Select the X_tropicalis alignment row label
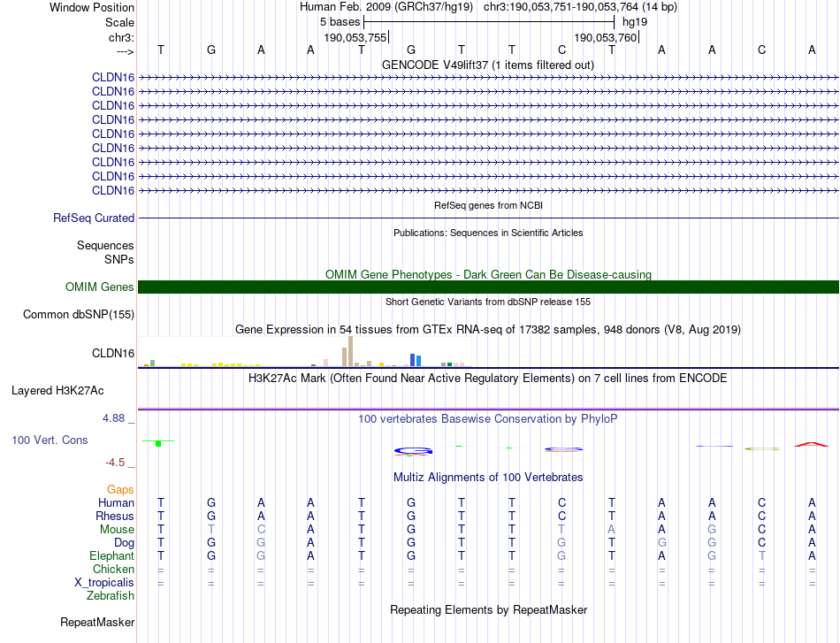 click(104, 583)
